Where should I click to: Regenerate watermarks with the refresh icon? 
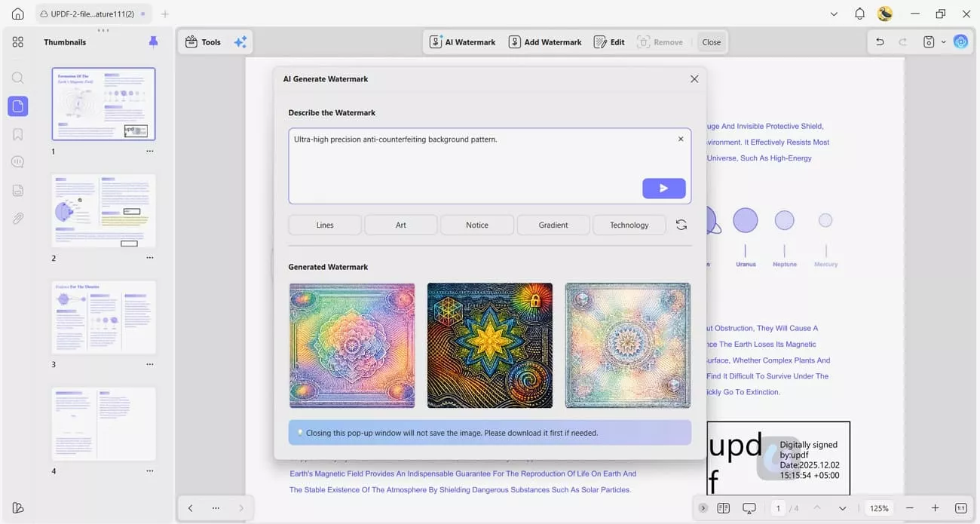coord(681,224)
